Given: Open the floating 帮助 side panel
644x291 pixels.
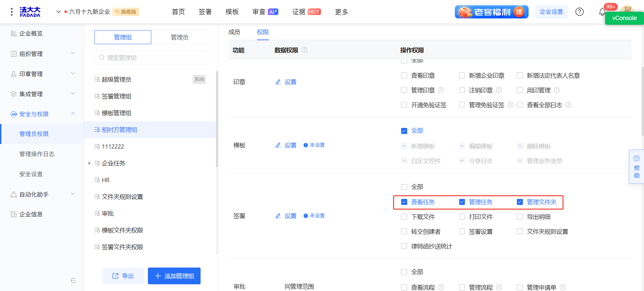Looking at the screenshot, I should pos(636,167).
